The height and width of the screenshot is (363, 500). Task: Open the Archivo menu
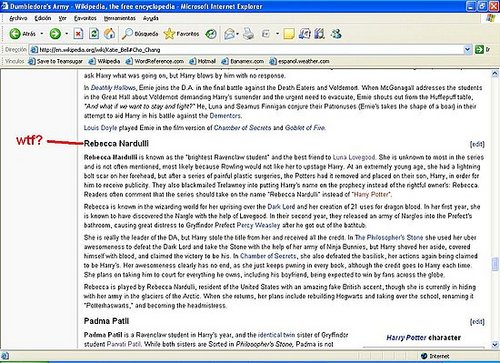coord(18,18)
